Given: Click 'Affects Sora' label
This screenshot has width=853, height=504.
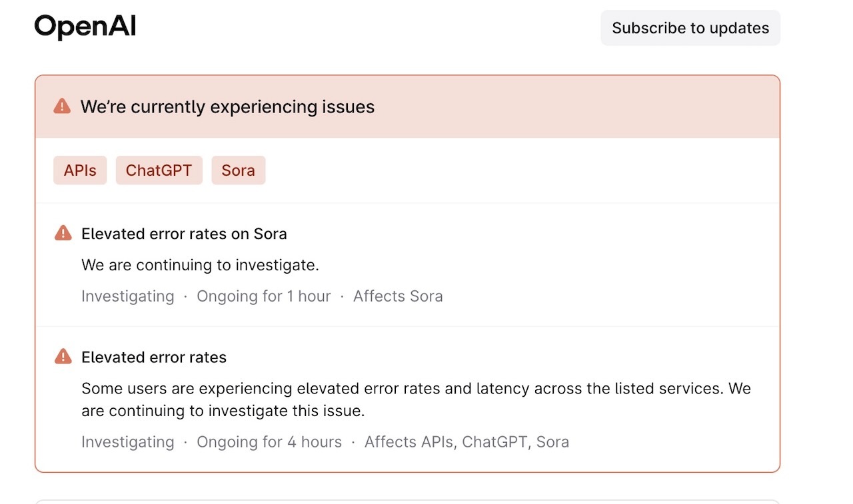Looking at the screenshot, I should click(398, 296).
